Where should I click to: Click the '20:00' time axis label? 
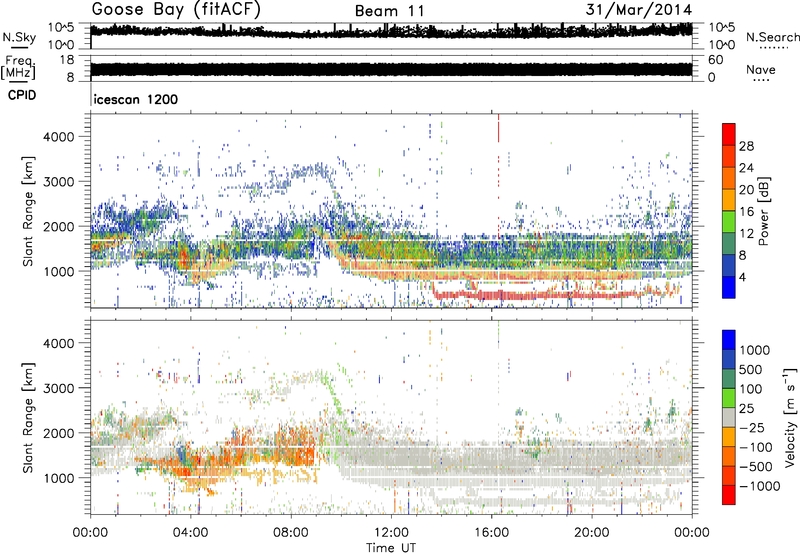(x=592, y=532)
